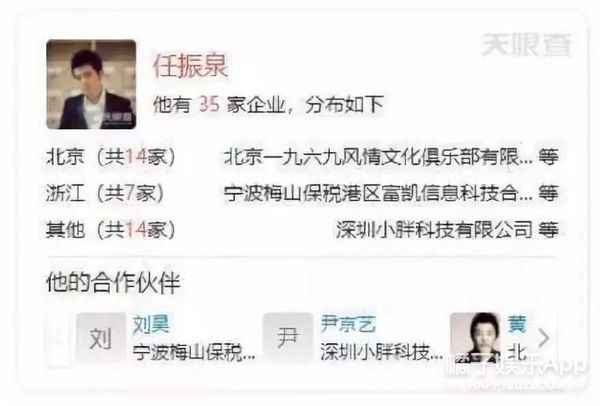The height and width of the screenshot is (406, 600).
Task: Open partner 黄 name link
Action: [x=517, y=324]
